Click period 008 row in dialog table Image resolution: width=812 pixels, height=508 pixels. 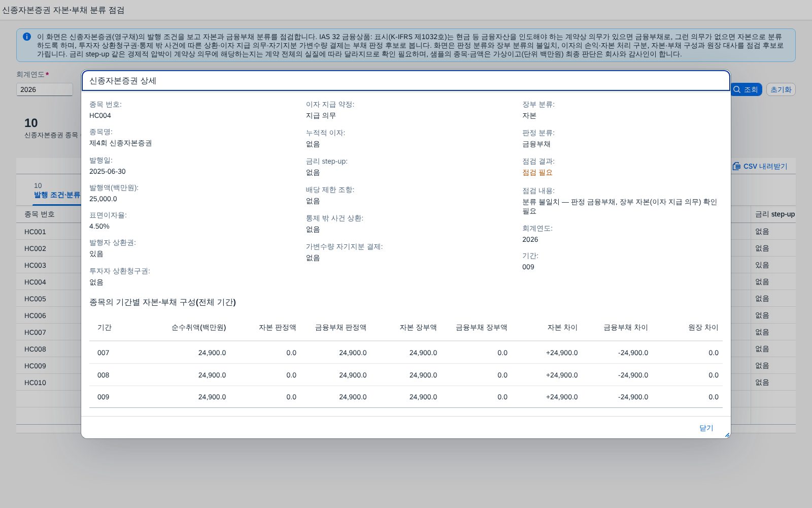406,375
